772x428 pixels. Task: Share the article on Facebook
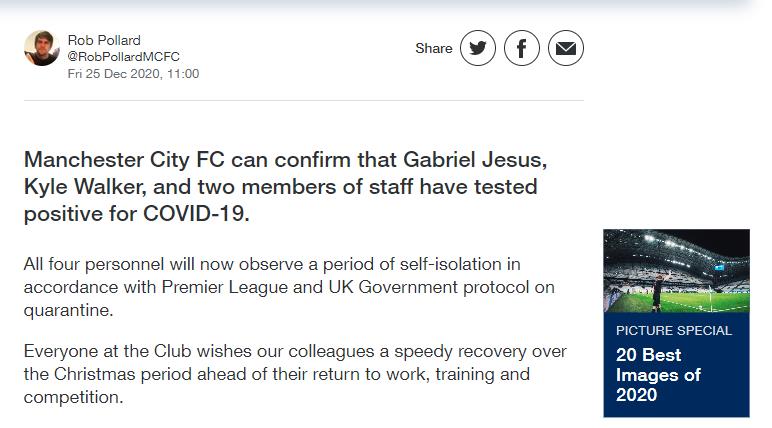click(522, 48)
